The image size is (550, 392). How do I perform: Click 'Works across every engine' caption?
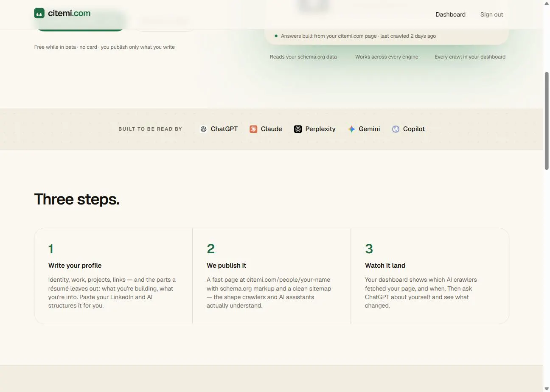pyautogui.click(x=387, y=57)
